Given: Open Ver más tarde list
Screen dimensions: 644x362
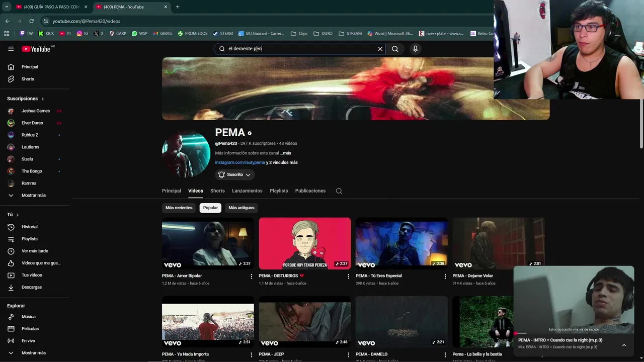Looking at the screenshot, I should pos(35,251).
